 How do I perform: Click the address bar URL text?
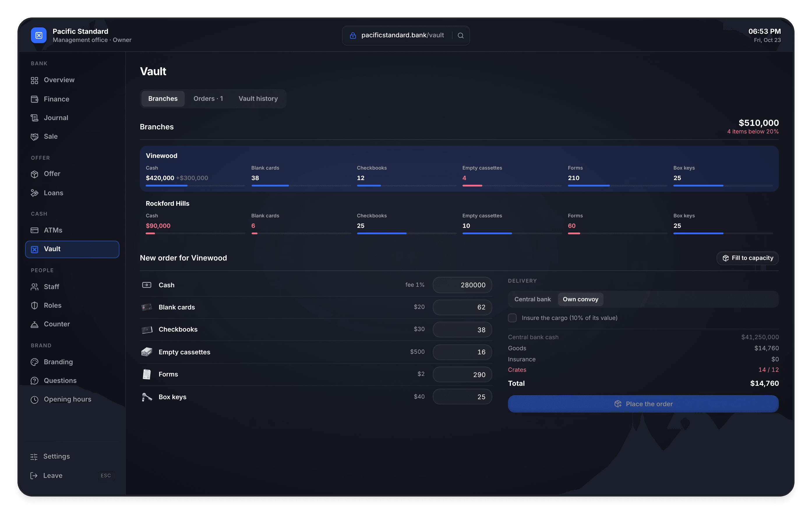pyautogui.click(x=402, y=35)
